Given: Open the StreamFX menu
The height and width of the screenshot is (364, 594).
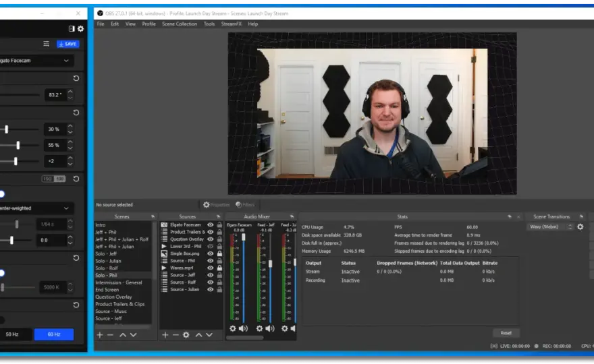Looking at the screenshot, I should pos(232,24).
